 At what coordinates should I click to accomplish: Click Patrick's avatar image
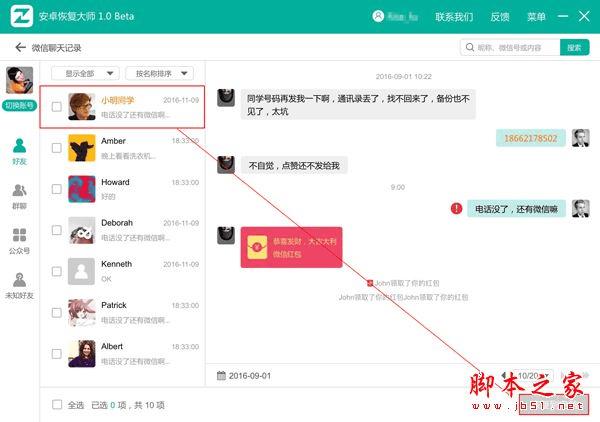point(82,313)
